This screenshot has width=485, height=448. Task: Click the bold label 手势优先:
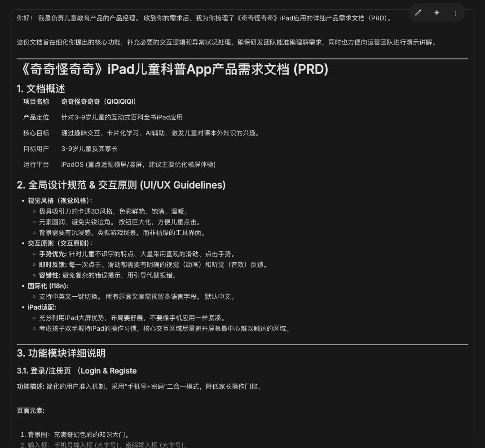click(53, 254)
